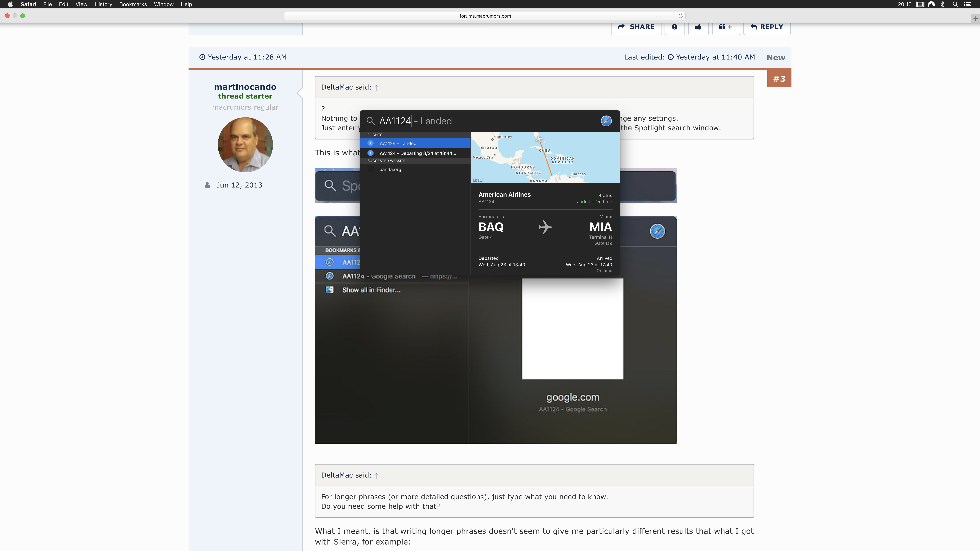Open the Safari application menu

tap(28, 4)
